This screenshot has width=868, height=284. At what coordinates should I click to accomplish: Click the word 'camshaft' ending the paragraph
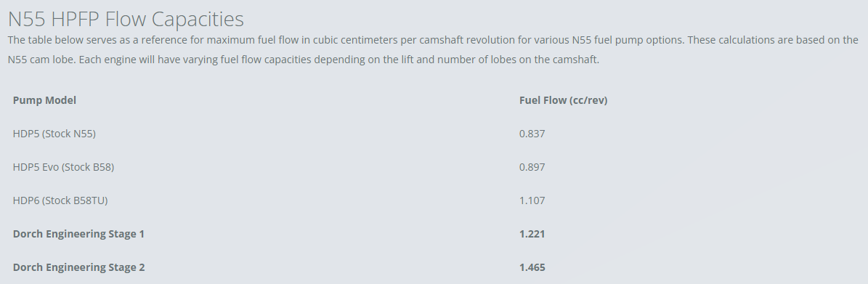tap(578, 60)
